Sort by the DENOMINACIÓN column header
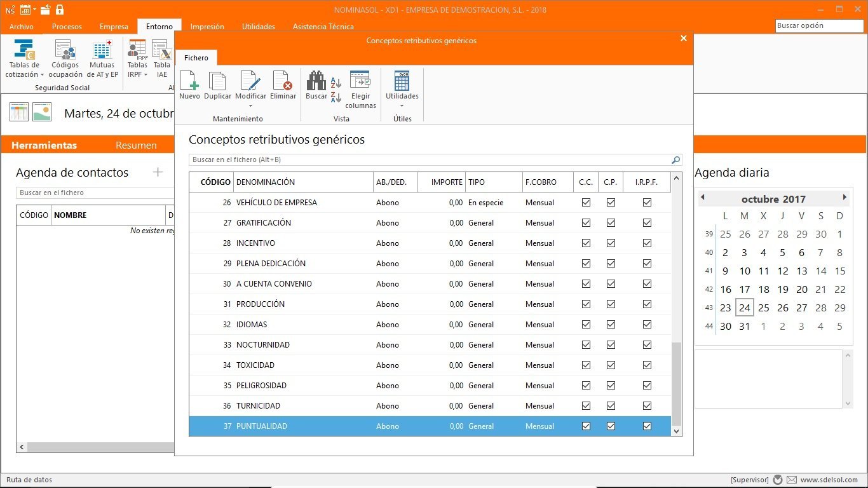Viewport: 868px width, 488px height. pos(304,182)
